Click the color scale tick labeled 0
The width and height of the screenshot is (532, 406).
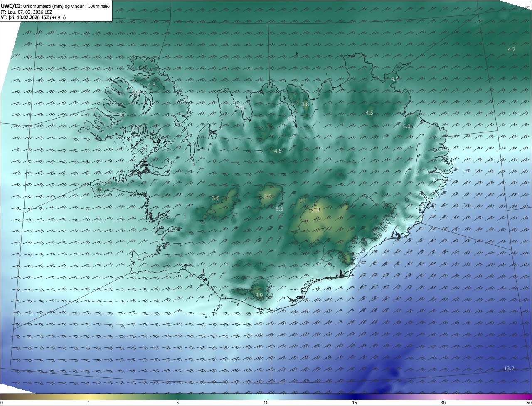[1, 403]
